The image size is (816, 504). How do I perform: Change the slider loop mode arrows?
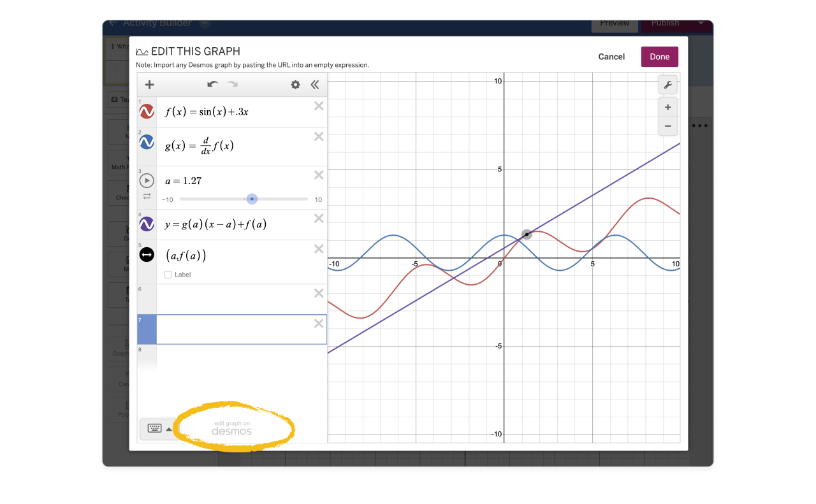coord(147,197)
